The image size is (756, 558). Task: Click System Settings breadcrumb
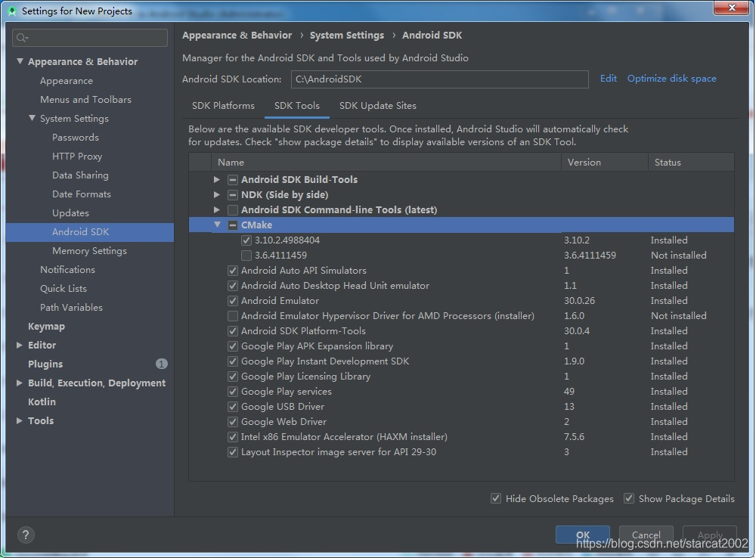point(347,36)
